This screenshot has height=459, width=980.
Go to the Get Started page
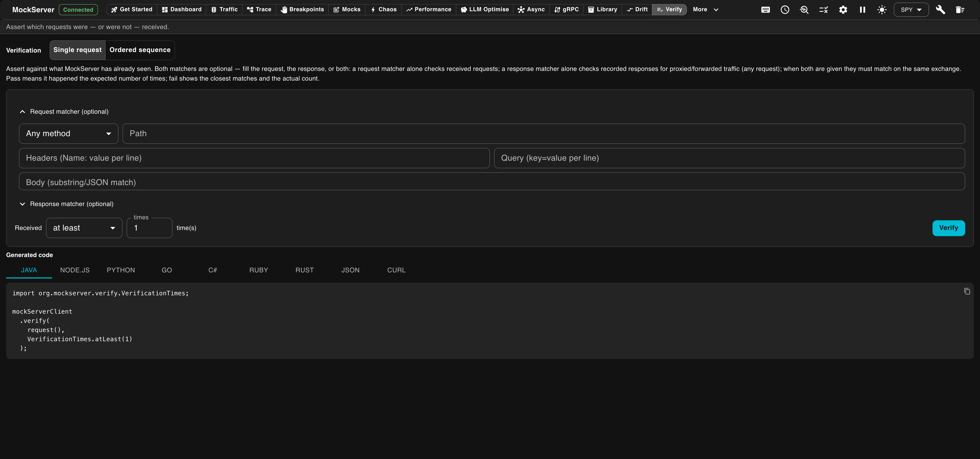pos(132,9)
